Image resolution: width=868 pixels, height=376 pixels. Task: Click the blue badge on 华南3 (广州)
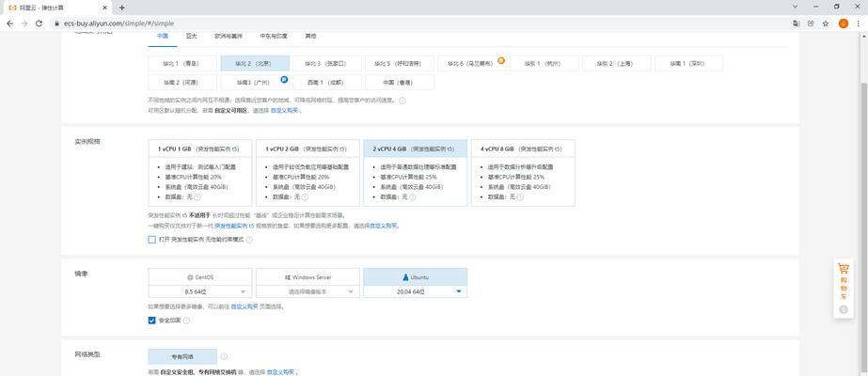(284, 80)
